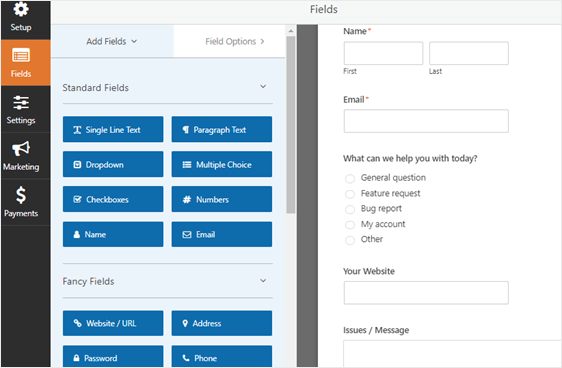Select the Other radio button

(x=350, y=240)
